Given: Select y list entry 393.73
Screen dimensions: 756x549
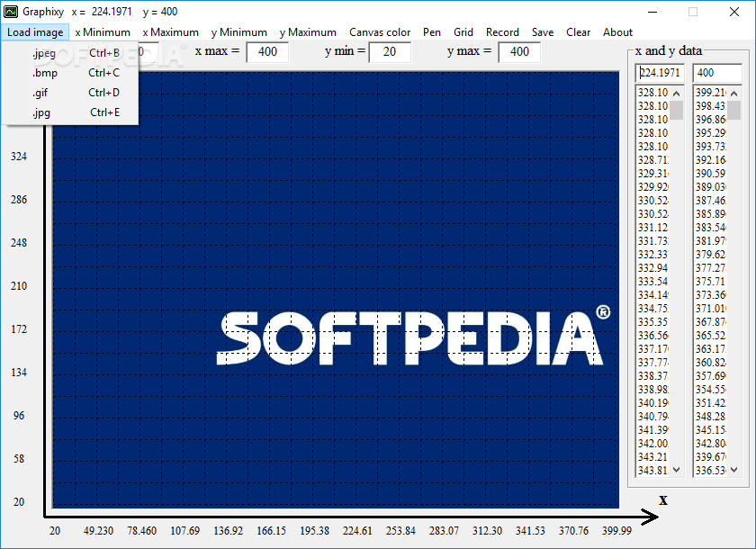Looking at the screenshot, I should click(711, 147).
